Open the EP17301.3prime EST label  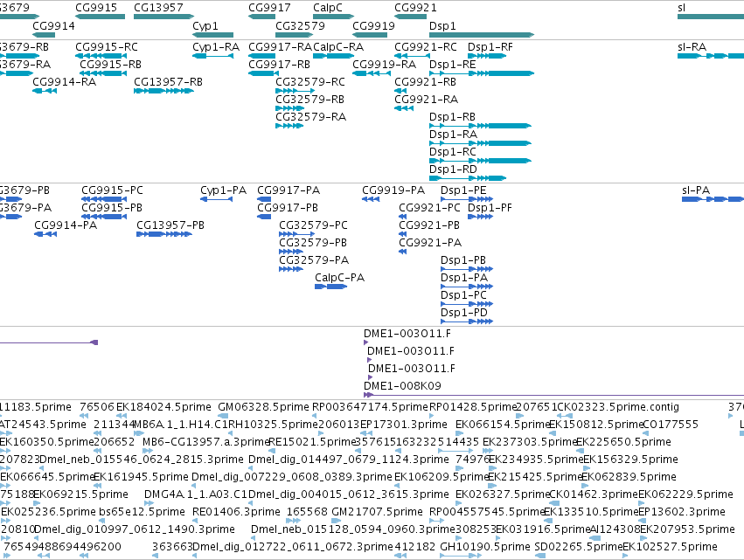[x=404, y=425]
